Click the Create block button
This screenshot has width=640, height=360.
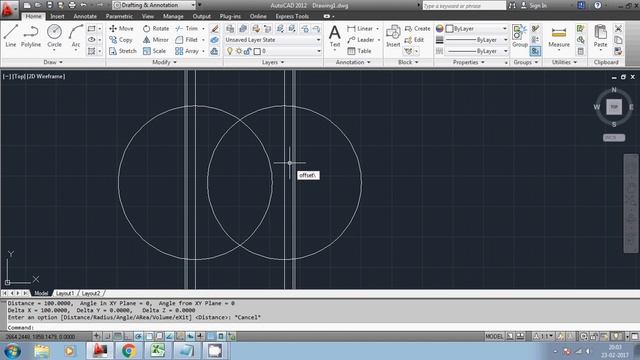417,29
